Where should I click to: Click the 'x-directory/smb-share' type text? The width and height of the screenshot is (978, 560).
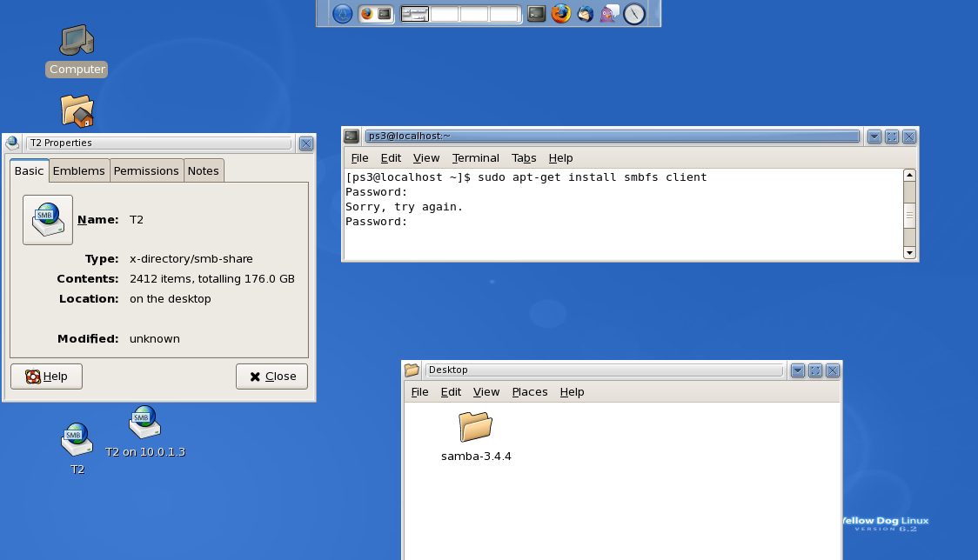(x=191, y=259)
